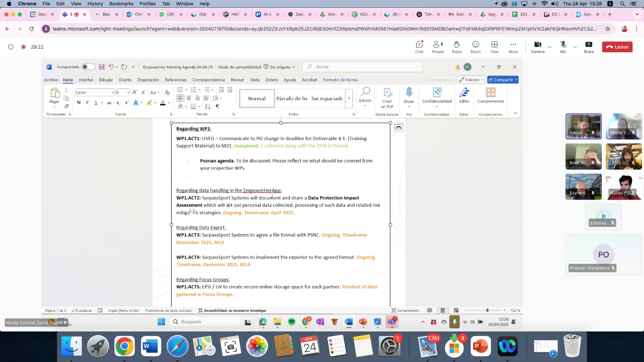Open the Teams React menu
The image size is (644, 362).
tap(476, 47)
